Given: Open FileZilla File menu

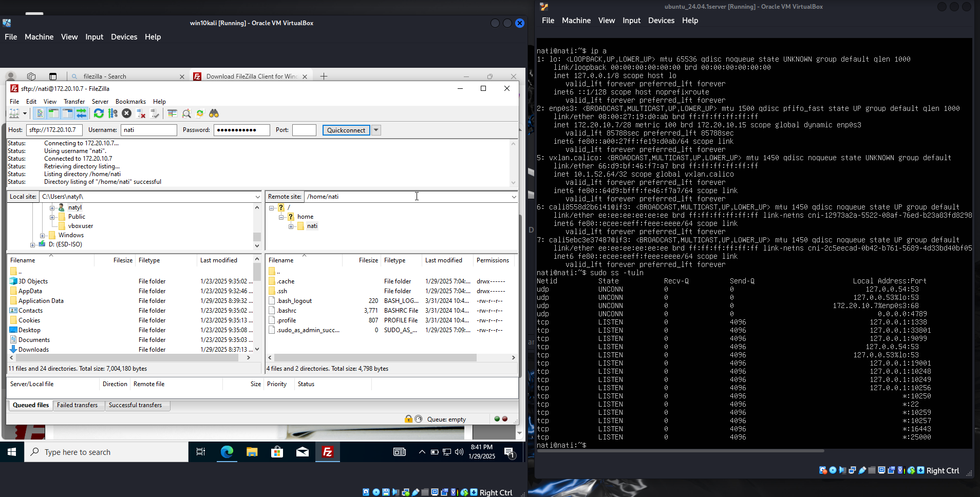Looking at the screenshot, I should pos(14,102).
